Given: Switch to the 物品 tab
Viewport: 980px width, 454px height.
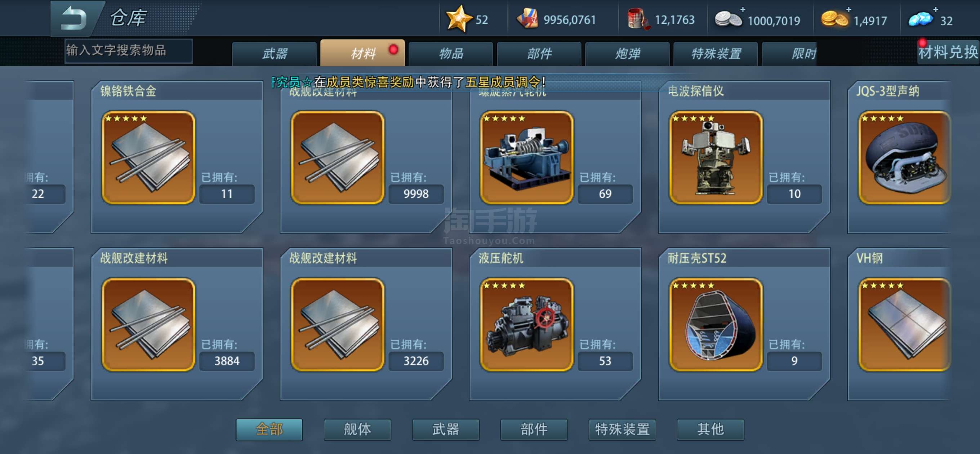Looking at the screenshot, I should [x=451, y=54].
